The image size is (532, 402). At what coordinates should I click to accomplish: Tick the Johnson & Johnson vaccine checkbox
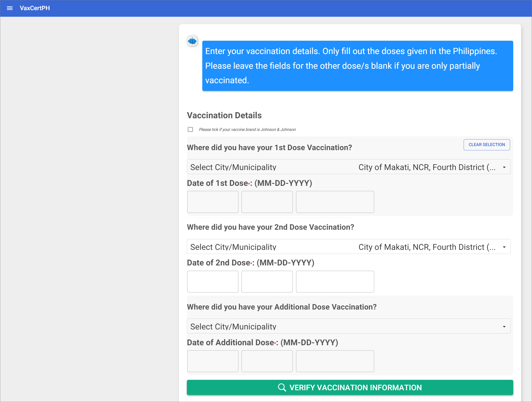[x=190, y=130]
